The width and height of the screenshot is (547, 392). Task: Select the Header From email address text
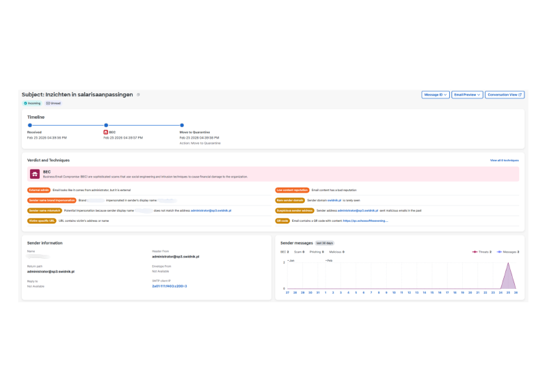(176, 257)
